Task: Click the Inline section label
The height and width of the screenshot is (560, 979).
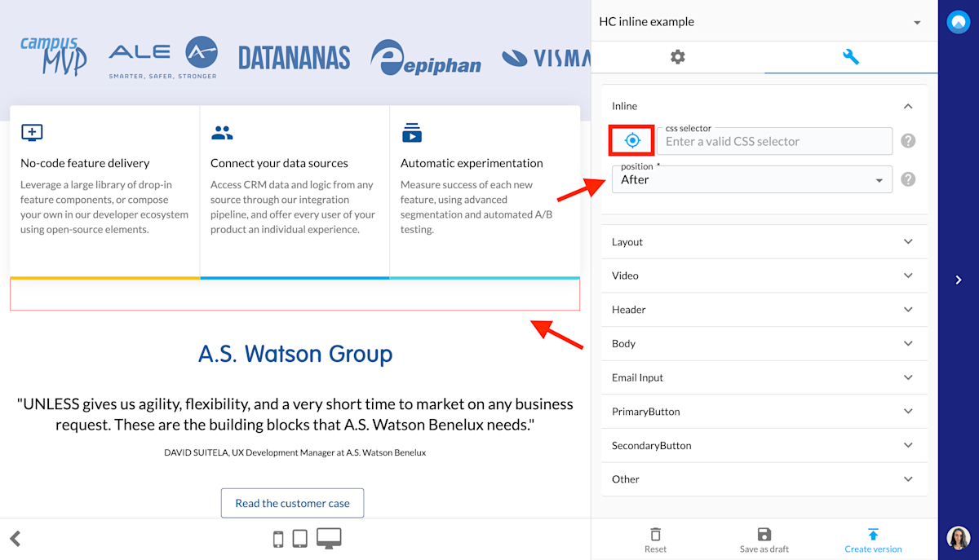Action: pyautogui.click(x=625, y=106)
